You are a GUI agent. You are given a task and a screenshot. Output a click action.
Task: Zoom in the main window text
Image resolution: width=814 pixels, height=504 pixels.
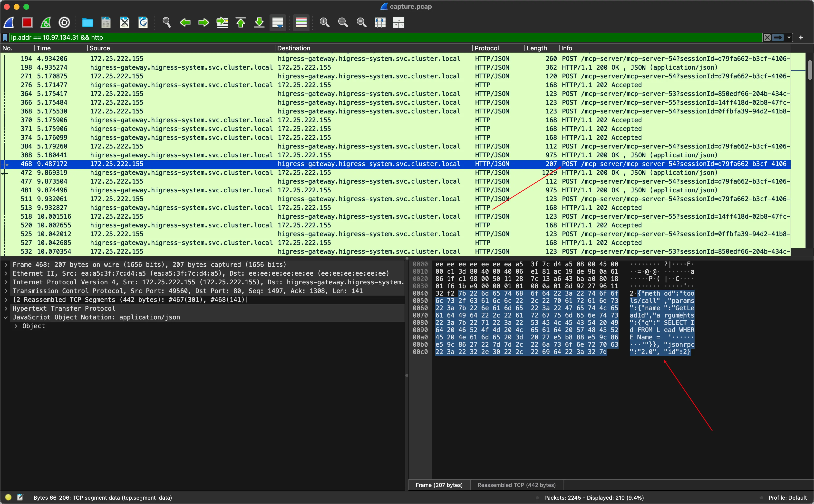tap(325, 22)
